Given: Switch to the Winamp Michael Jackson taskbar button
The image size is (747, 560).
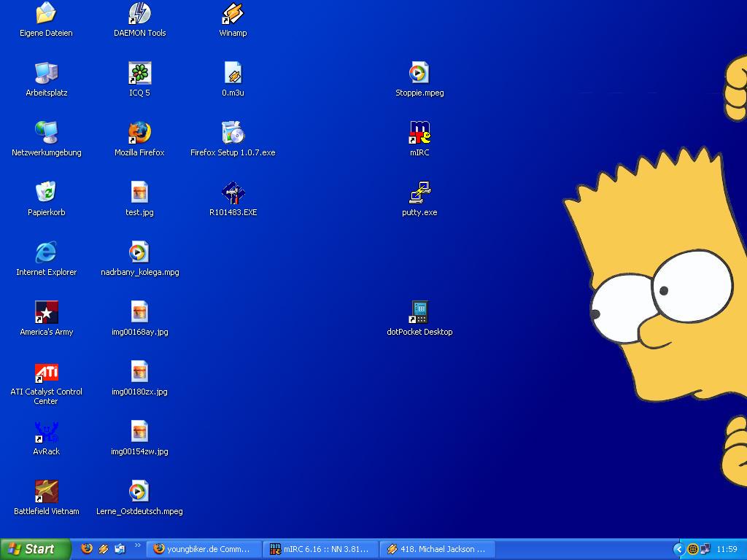Looking at the screenshot, I should pos(438,549).
